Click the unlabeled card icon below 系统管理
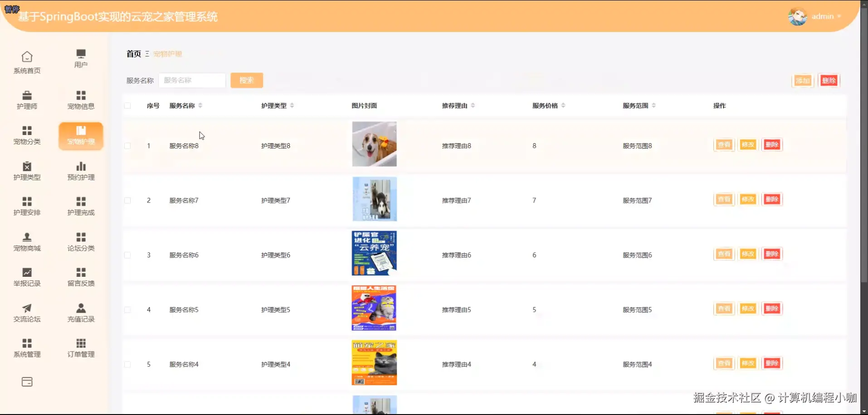The image size is (868, 415). (x=27, y=382)
